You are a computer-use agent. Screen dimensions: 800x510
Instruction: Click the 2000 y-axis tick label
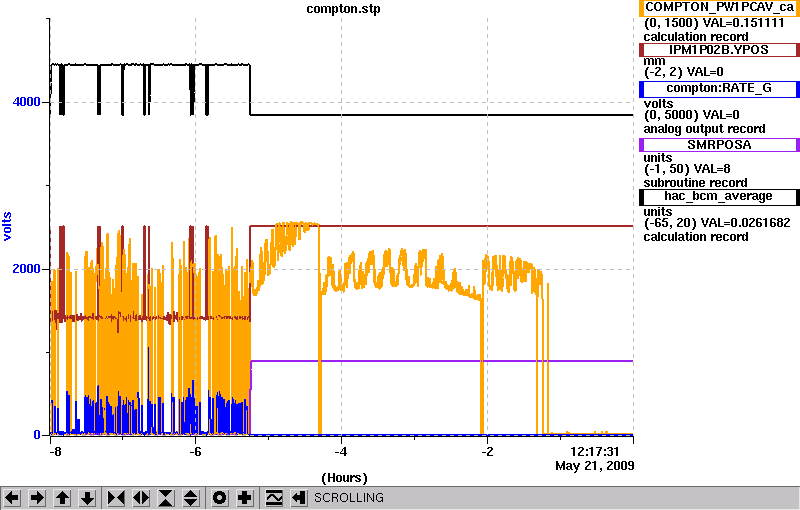pyautogui.click(x=27, y=269)
